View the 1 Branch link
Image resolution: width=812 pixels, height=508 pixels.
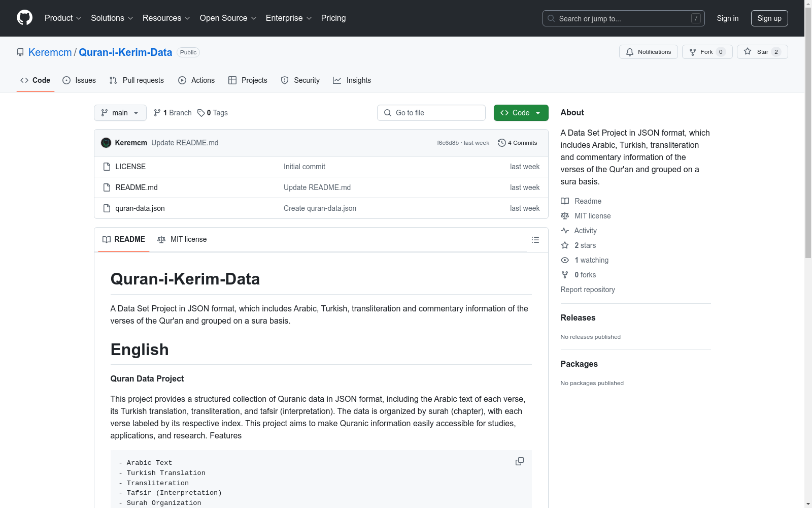coord(173,113)
